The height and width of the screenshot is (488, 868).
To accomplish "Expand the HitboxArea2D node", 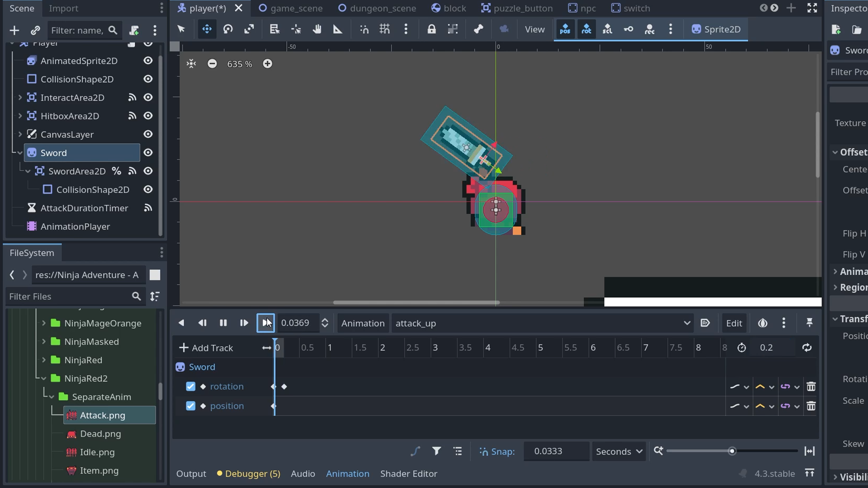I will (x=20, y=116).
